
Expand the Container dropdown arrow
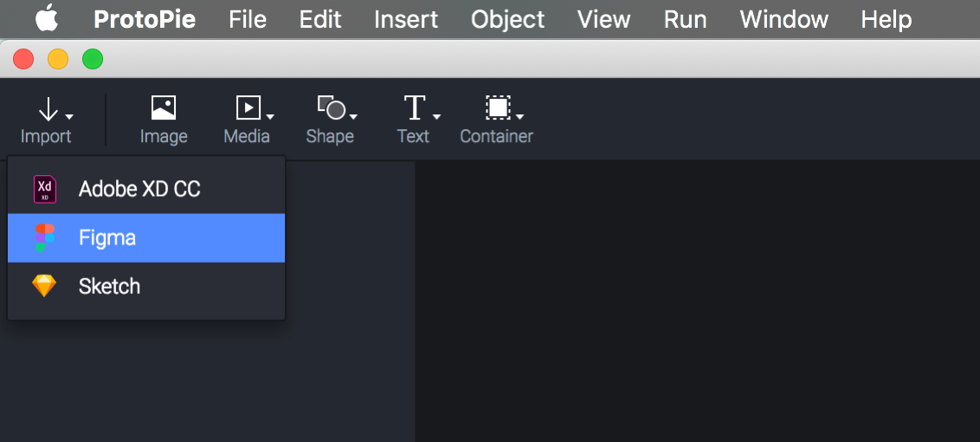[x=519, y=116]
